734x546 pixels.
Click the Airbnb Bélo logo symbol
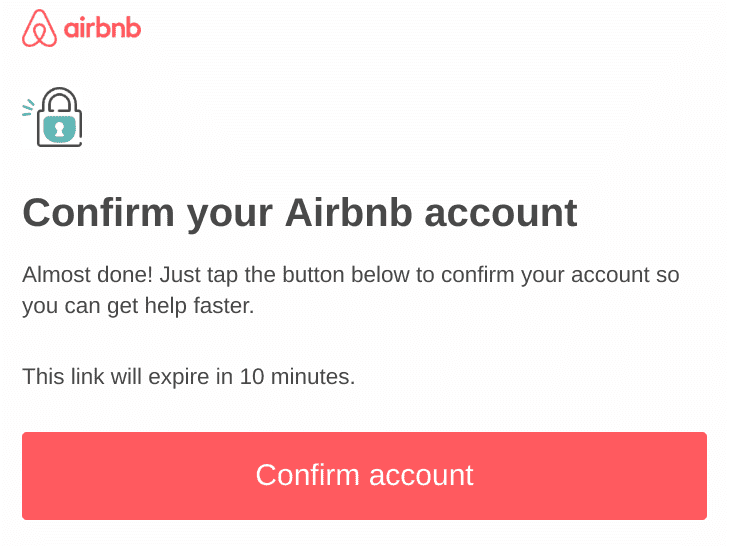click(x=39, y=28)
